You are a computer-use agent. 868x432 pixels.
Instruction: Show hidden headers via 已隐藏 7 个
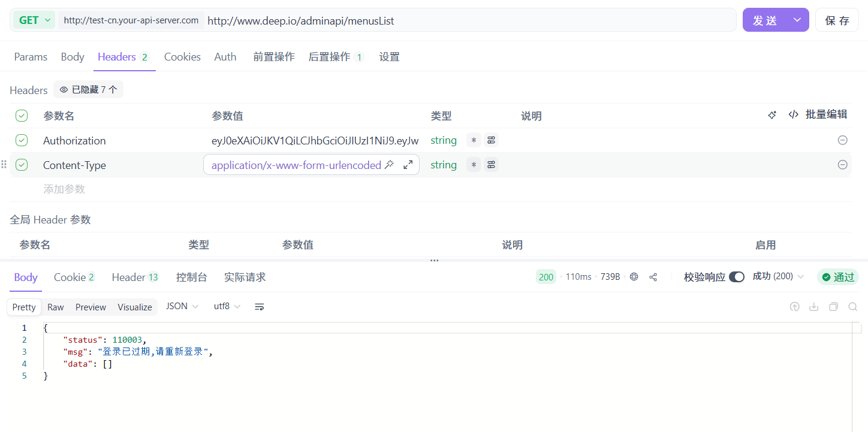click(x=89, y=90)
